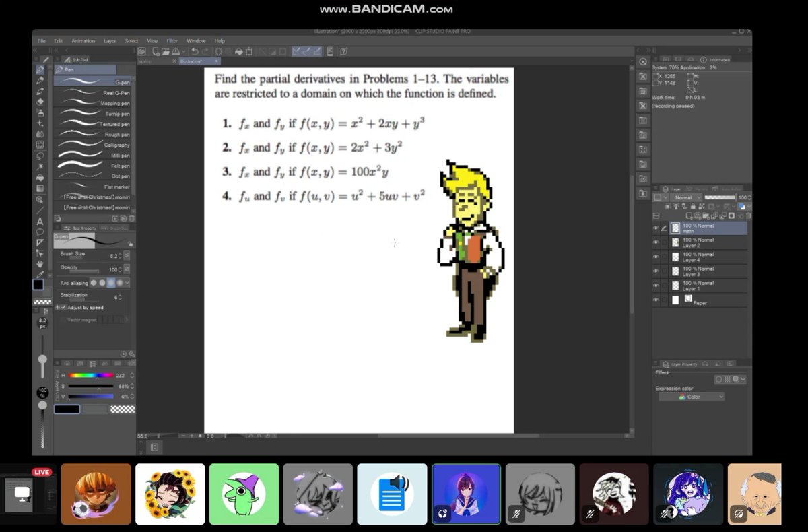Choose the Calligraphy sub tool
The image size is (808, 532).
point(94,145)
